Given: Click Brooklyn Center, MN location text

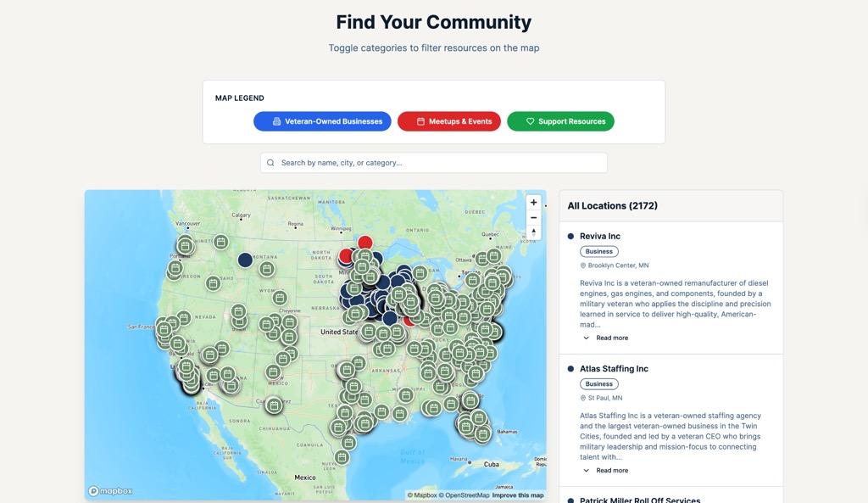Looking at the screenshot, I should pos(618,265).
